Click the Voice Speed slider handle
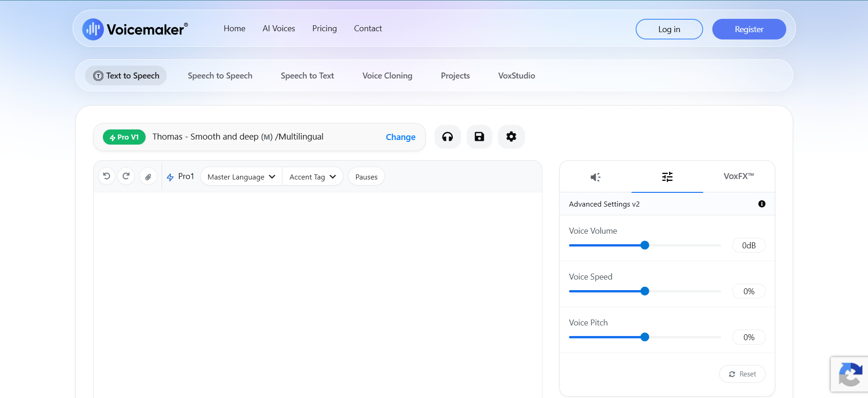The image size is (868, 398). coord(645,291)
